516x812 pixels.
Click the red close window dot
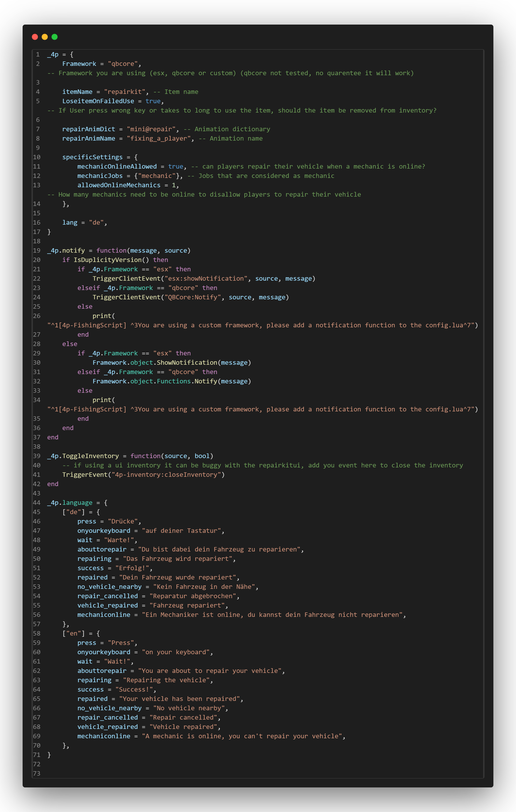point(35,37)
